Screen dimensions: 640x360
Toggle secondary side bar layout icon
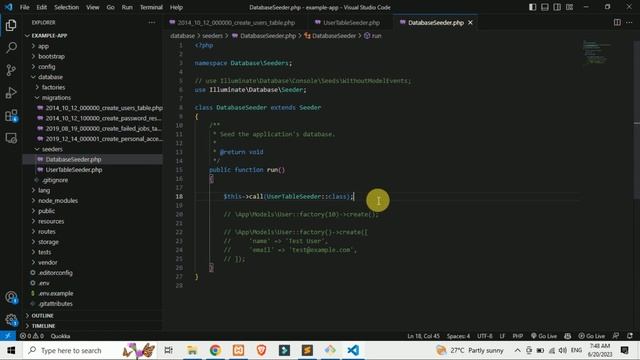[x=557, y=7]
